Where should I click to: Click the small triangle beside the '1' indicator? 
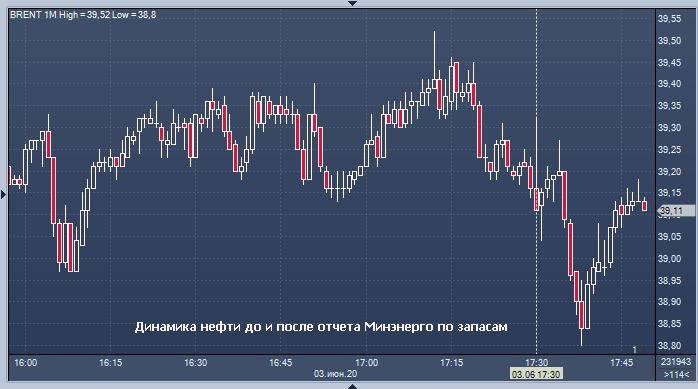[x=643, y=350]
